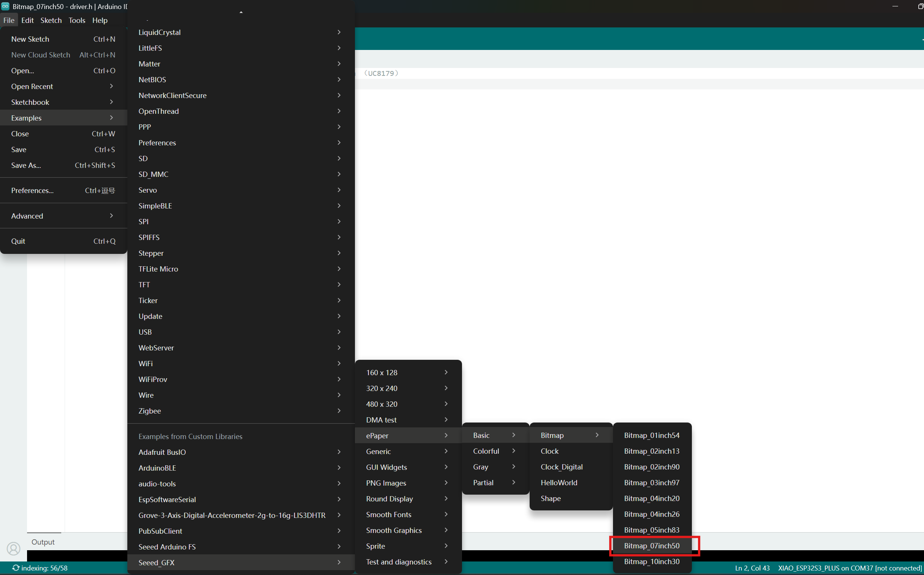Open the Sketch menu
The height and width of the screenshot is (575, 924).
pos(51,20)
